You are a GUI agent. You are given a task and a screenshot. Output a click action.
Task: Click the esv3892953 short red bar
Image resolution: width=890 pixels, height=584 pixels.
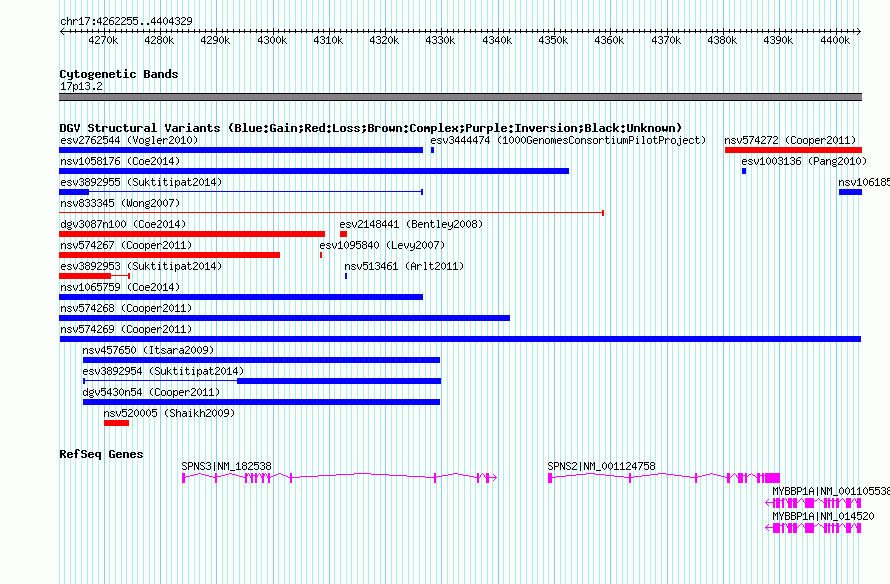coord(85,276)
